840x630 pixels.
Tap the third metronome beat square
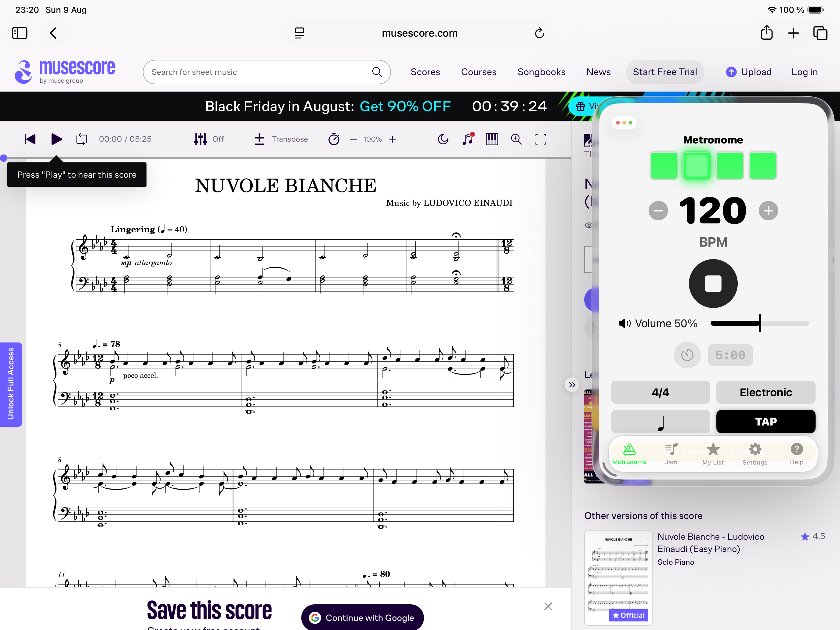[x=730, y=165]
